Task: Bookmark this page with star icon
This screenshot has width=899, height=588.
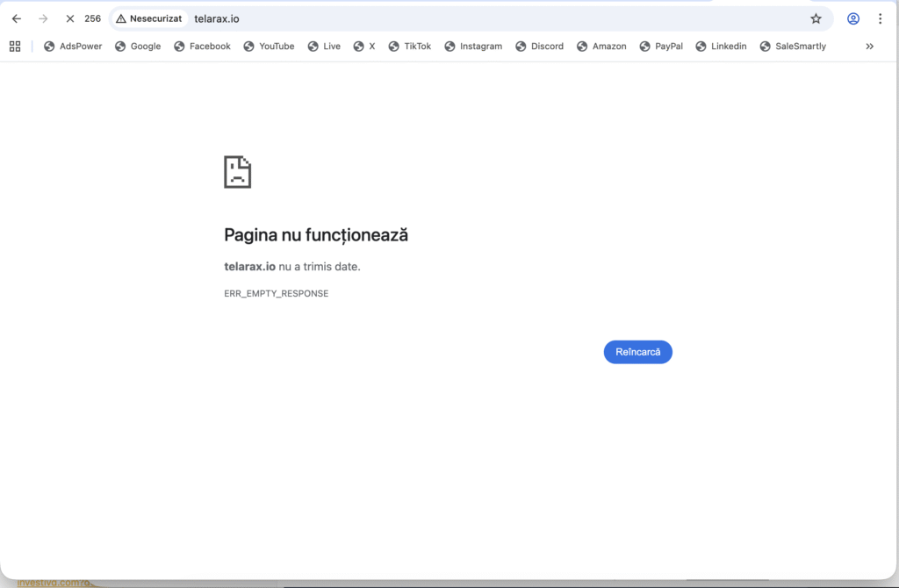Action: [x=816, y=18]
